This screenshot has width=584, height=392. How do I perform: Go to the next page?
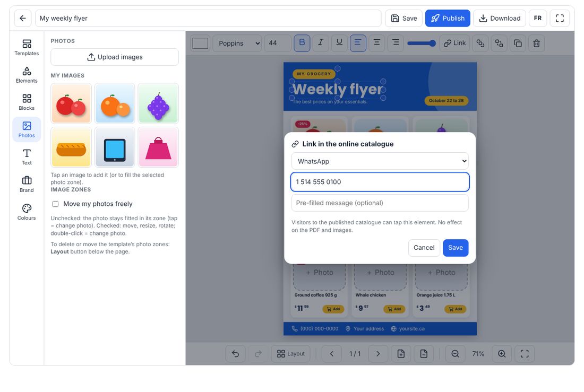tap(378, 354)
